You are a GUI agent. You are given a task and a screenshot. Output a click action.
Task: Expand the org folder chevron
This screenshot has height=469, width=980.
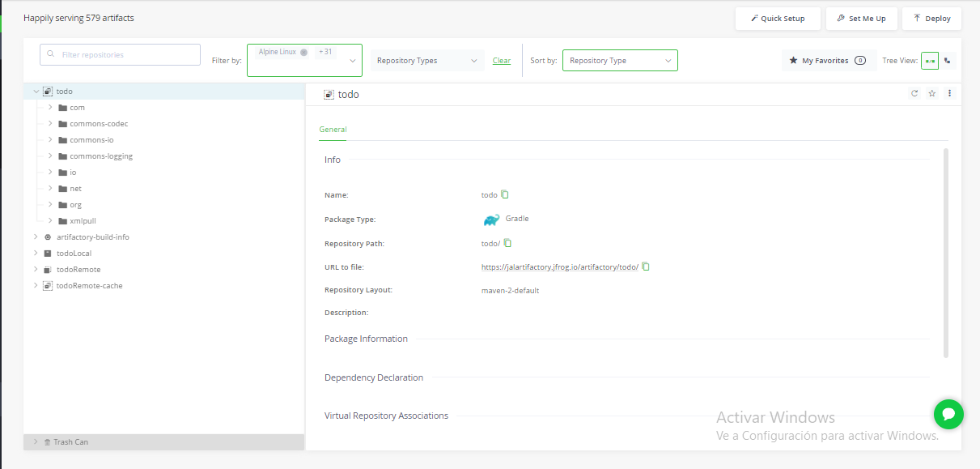(50, 205)
